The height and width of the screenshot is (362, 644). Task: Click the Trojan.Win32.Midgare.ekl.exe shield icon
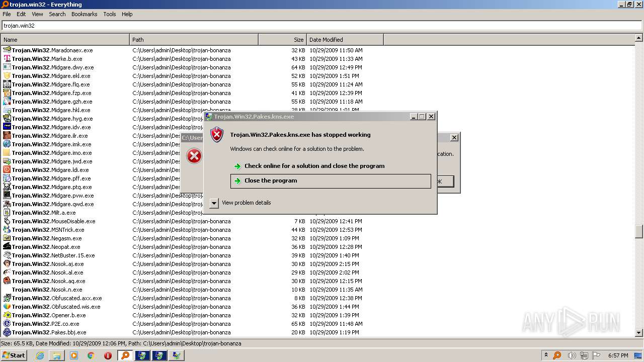tap(7, 76)
